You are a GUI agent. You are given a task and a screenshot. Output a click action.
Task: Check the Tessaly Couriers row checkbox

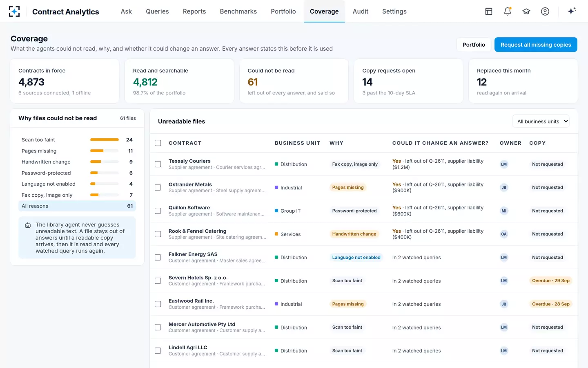(158, 164)
